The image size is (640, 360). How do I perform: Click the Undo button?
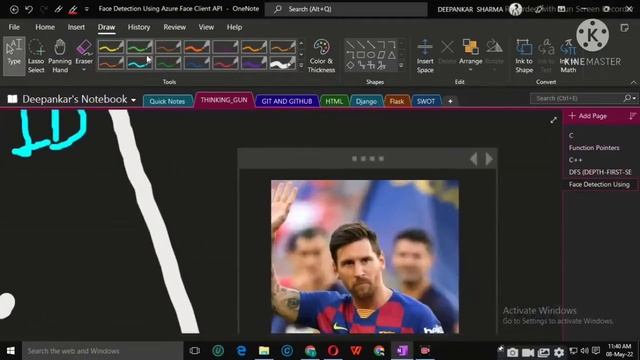[x=29, y=9]
